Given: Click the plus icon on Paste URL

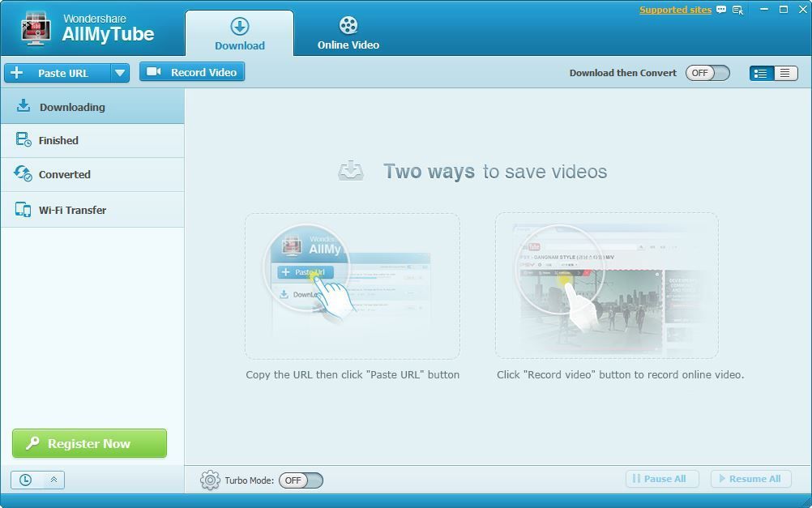Looking at the screenshot, I should (x=16, y=72).
